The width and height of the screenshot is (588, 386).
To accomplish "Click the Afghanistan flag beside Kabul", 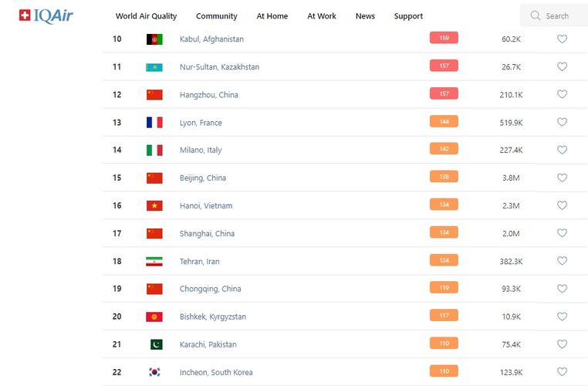I will (x=154, y=39).
